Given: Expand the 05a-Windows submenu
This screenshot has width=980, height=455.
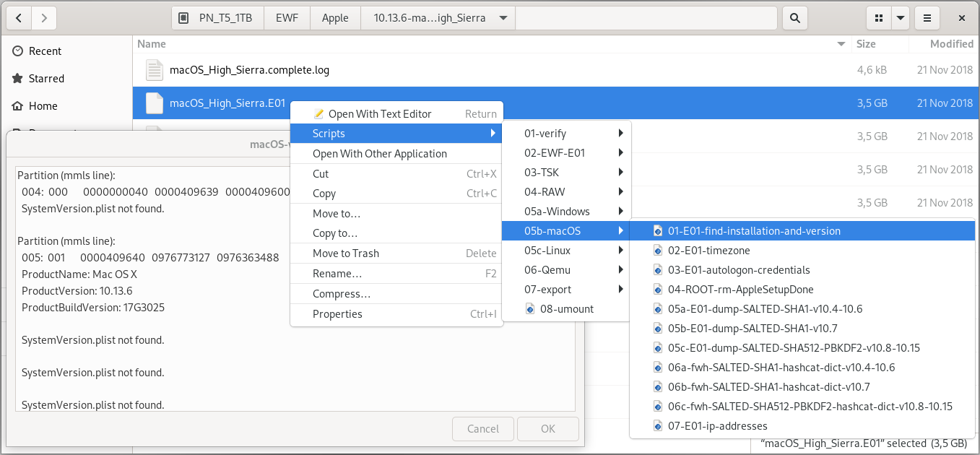Looking at the screenshot, I should 567,212.
